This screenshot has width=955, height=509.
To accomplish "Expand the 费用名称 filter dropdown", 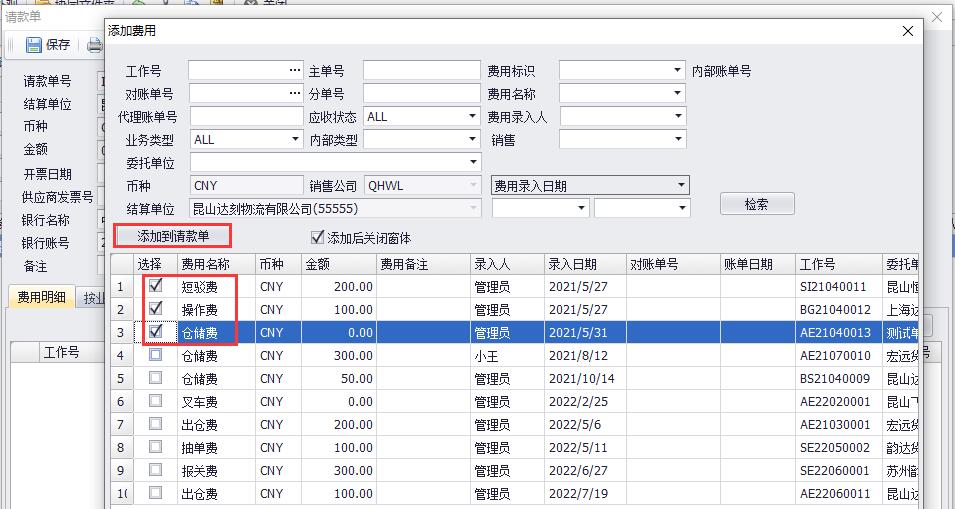I will (x=678, y=94).
